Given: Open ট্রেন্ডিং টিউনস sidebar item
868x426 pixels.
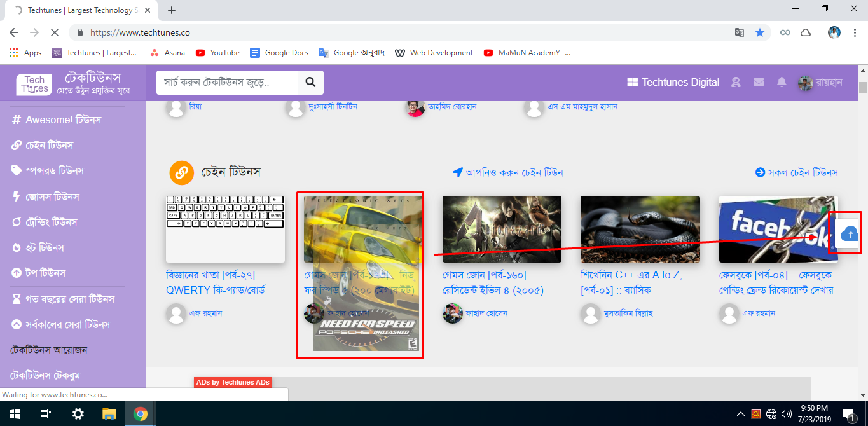Looking at the screenshot, I should 45,222.
